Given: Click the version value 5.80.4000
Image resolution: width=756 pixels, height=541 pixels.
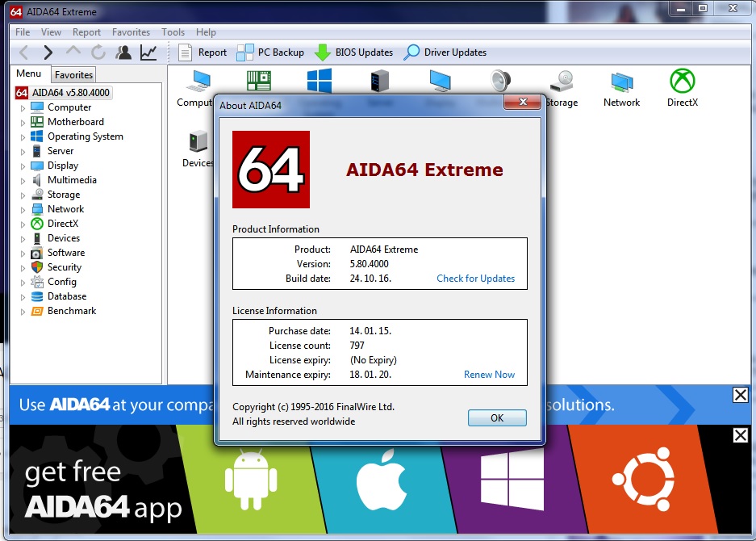Looking at the screenshot, I should click(369, 264).
